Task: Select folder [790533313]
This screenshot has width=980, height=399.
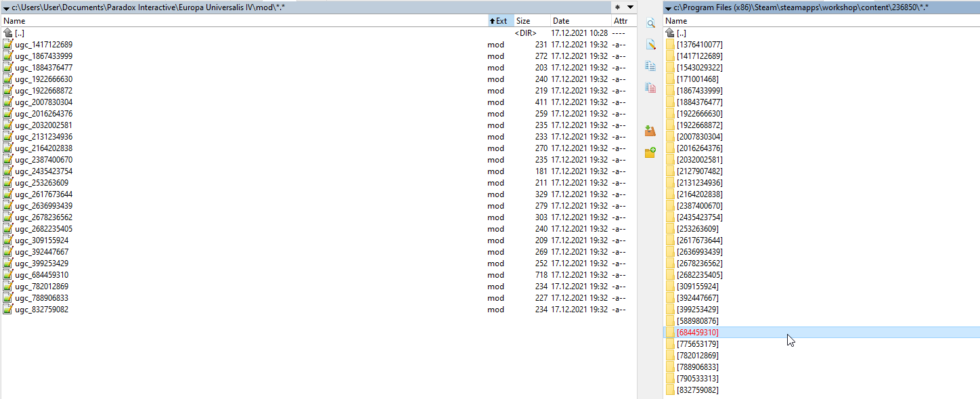Action: [822, 379]
